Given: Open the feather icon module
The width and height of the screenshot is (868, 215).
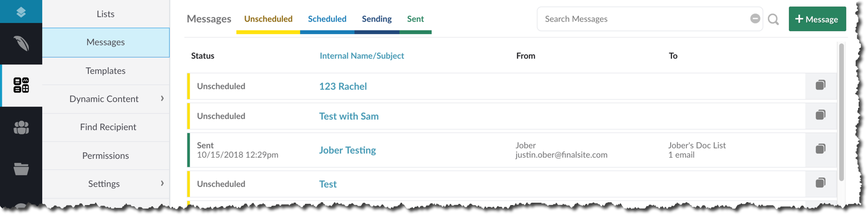Looking at the screenshot, I should (21, 43).
